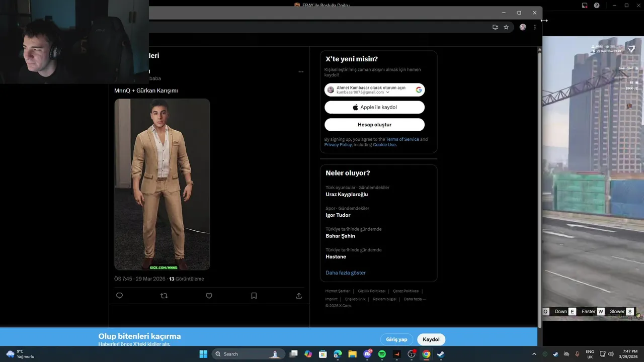Open Steam from the taskbar
This screenshot has width=644, height=362.
441,354
